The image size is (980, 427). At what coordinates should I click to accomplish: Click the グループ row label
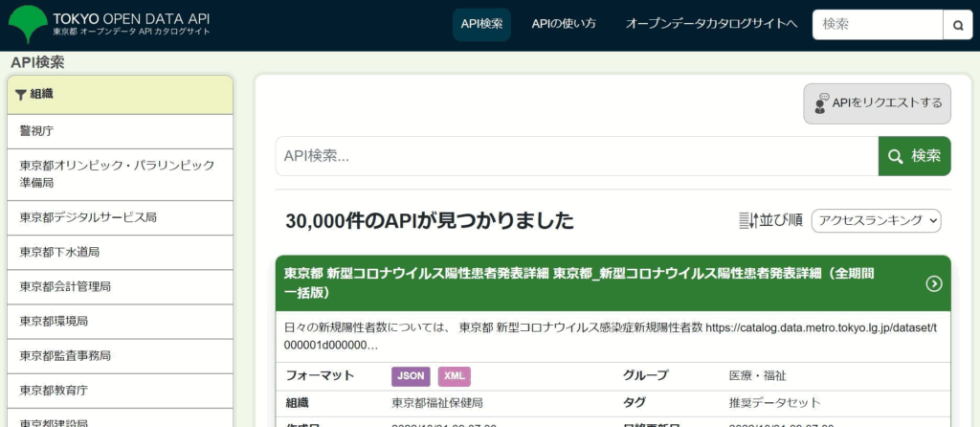[646, 376]
